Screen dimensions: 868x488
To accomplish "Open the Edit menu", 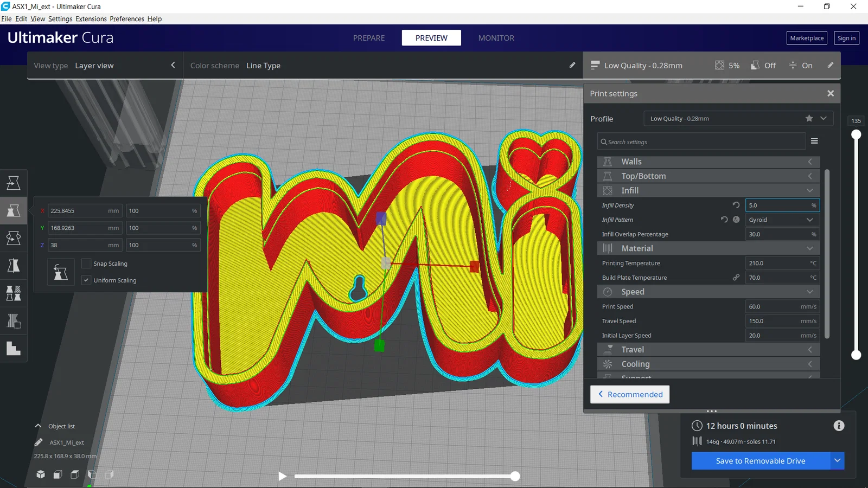I will click(x=21, y=19).
